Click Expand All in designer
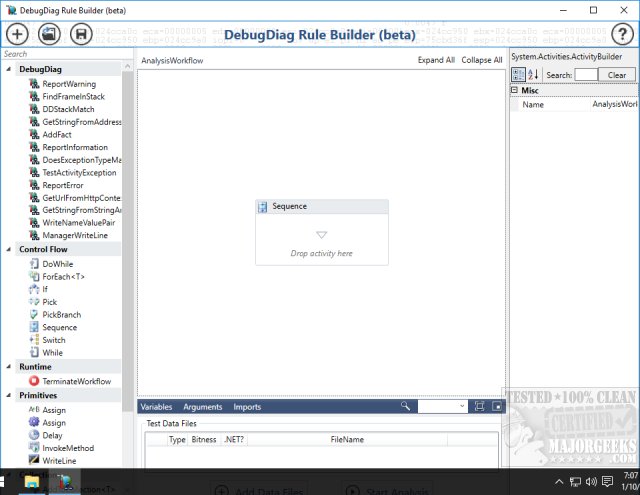The image size is (640, 495). 436,60
